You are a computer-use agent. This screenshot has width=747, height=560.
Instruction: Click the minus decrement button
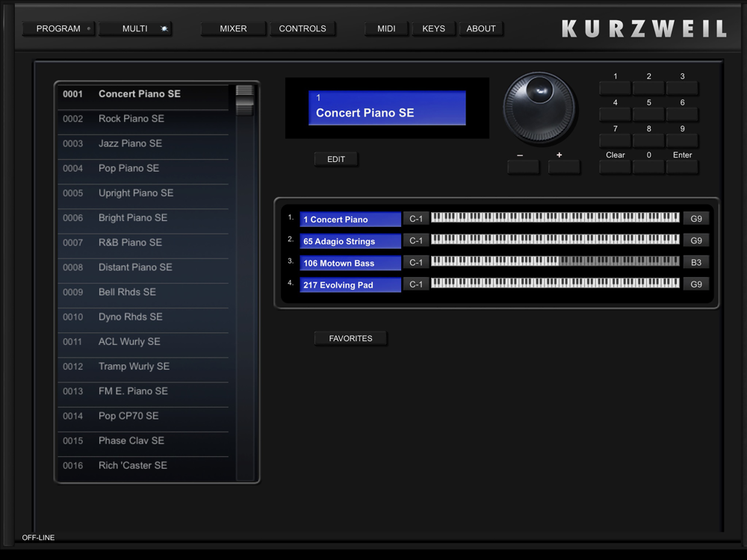523,167
